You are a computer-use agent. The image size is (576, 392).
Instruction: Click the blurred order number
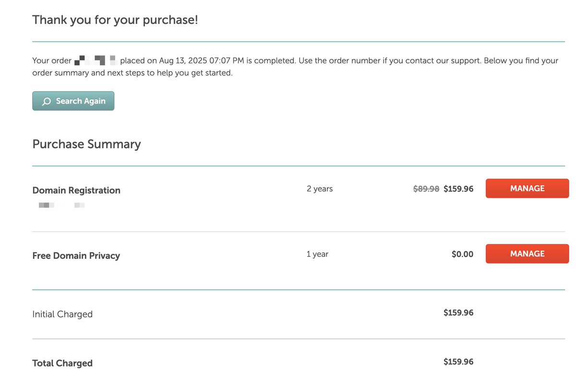click(x=96, y=61)
